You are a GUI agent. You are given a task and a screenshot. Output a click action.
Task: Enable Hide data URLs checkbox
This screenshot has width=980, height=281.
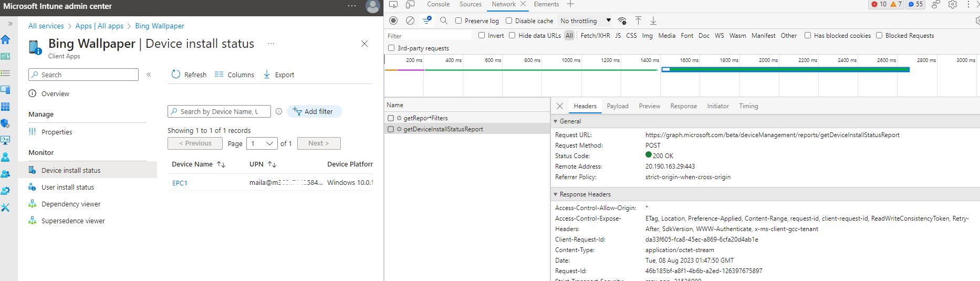pos(512,35)
